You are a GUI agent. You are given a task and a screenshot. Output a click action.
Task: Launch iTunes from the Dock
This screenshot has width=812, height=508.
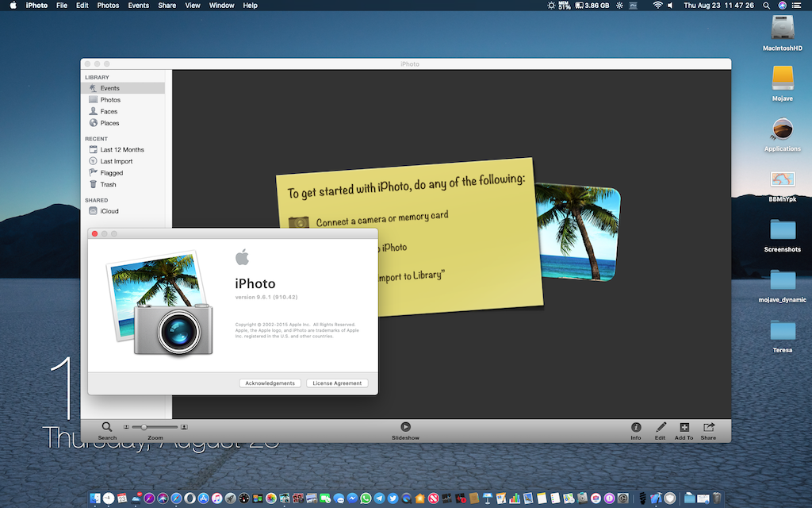pos(217,498)
